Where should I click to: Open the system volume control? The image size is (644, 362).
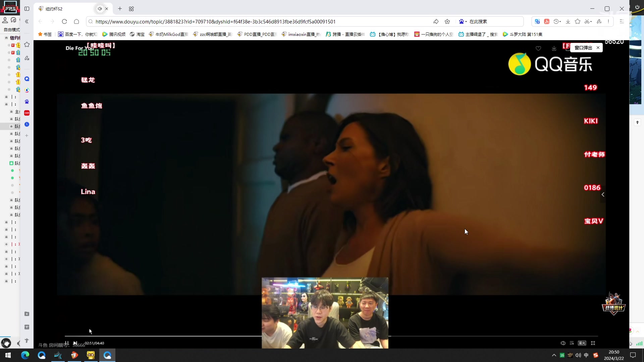tap(578, 355)
